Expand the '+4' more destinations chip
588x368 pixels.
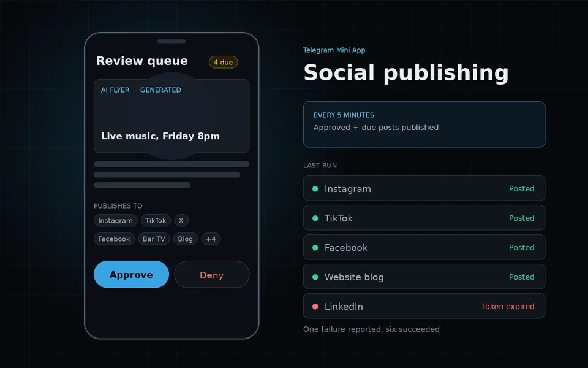[x=211, y=239]
